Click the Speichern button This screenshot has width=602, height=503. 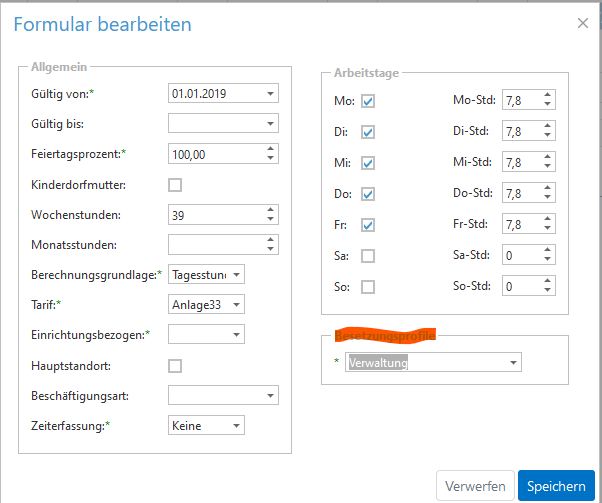pyautogui.click(x=556, y=486)
